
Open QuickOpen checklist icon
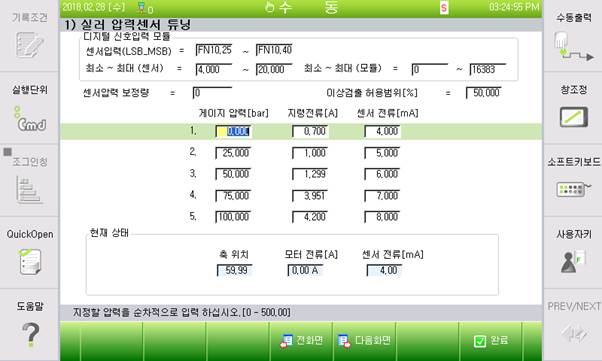[30, 262]
